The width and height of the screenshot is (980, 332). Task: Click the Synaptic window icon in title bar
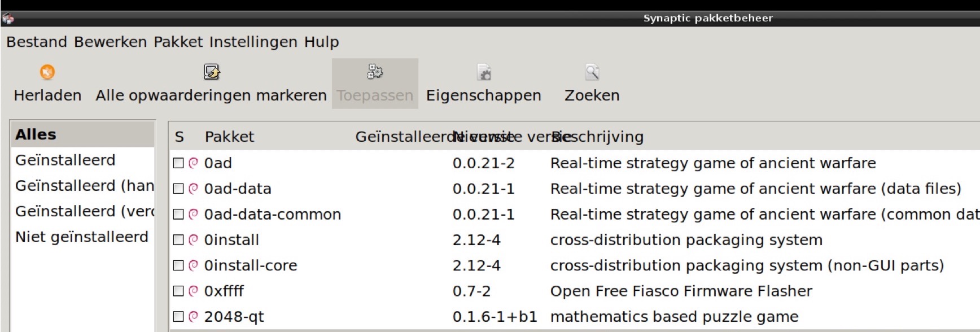[8, 19]
